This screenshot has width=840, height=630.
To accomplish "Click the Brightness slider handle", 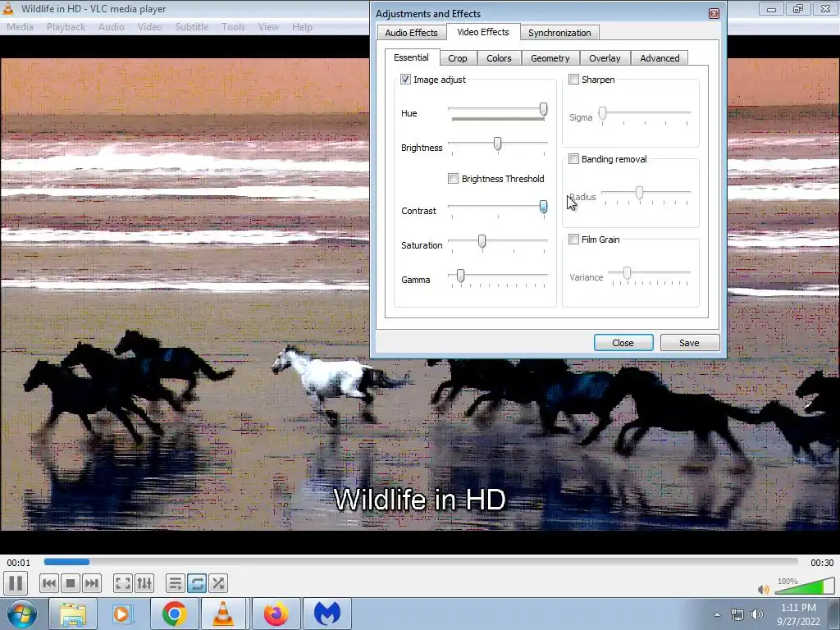I will [x=498, y=144].
